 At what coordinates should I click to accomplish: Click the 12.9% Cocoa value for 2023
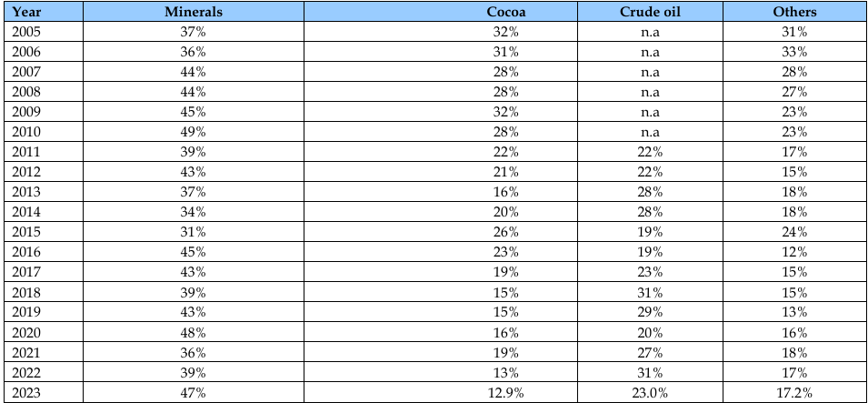click(x=506, y=392)
